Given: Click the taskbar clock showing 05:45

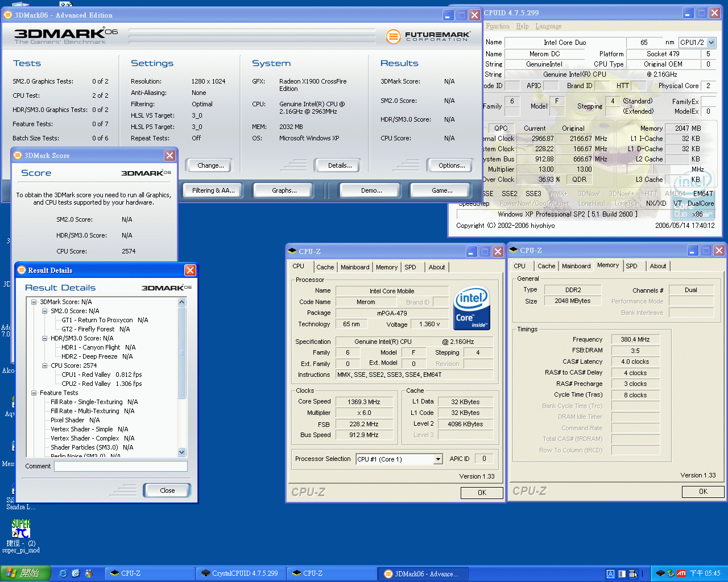Looking at the screenshot, I should tap(705, 573).
